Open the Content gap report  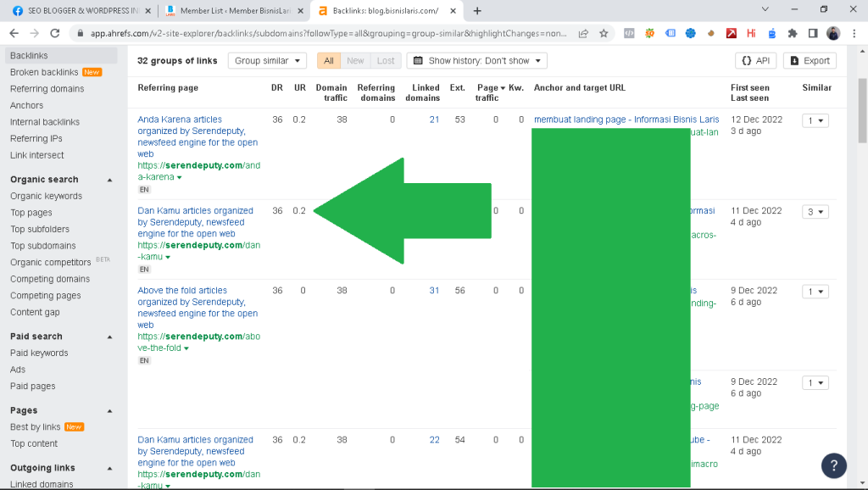click(x=35, y=312)
